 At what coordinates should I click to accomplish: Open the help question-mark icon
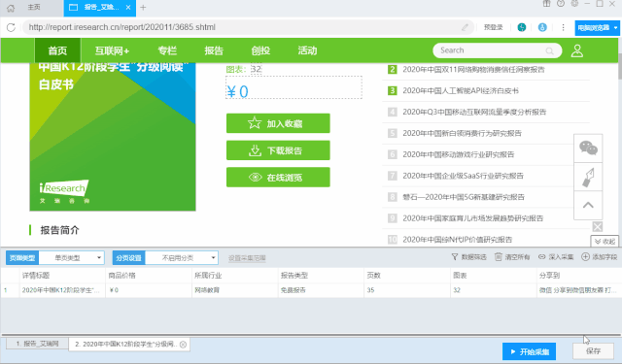pos(561,4)
